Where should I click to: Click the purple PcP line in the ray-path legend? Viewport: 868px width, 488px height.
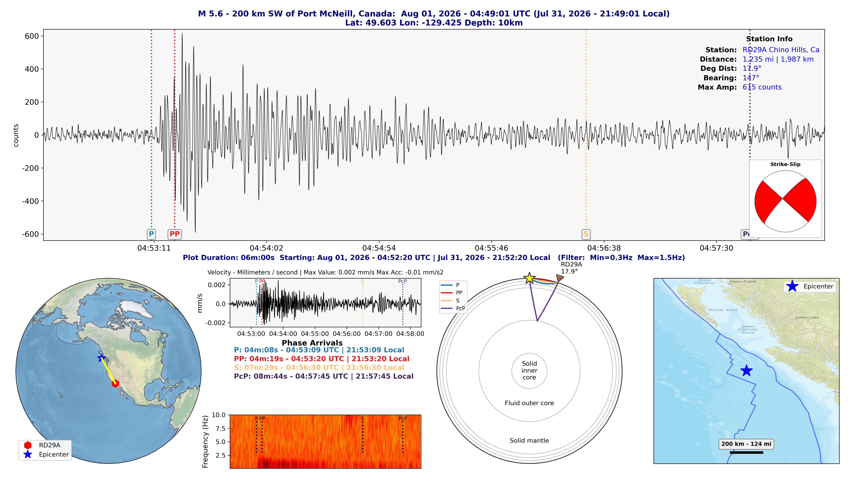pos(447,308)
